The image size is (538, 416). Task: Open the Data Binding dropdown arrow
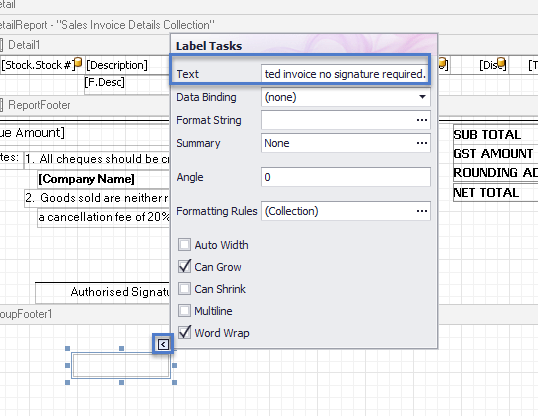tap(422, 97)
